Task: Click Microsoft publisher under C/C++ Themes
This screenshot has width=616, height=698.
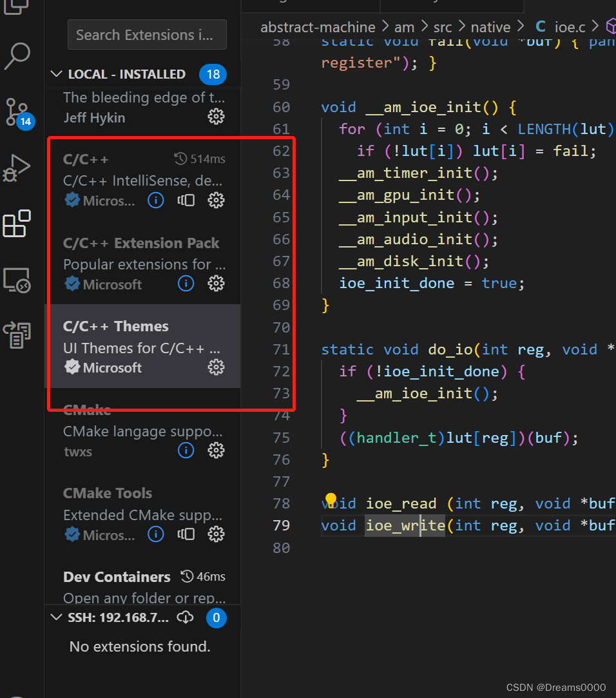Action: point(112,368)
